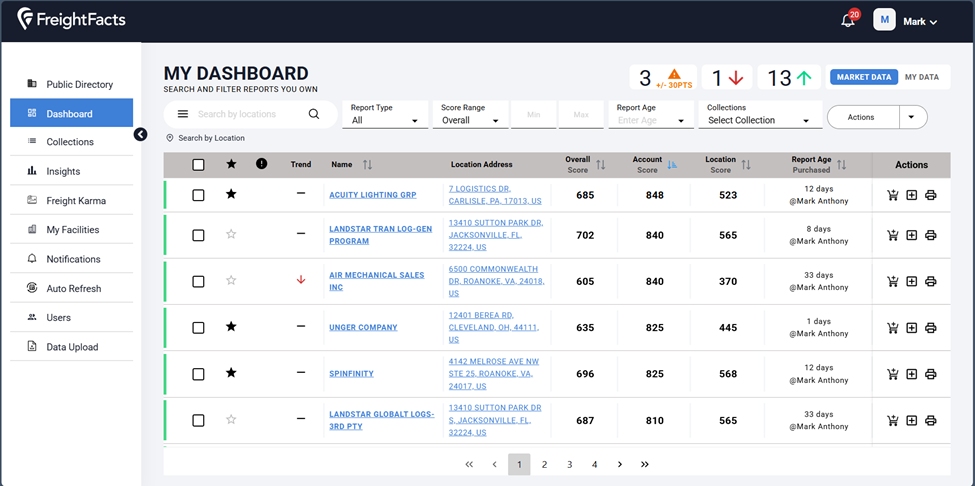
Task: Add Acuity Lighting Grp report to cart
Action: 893,195
